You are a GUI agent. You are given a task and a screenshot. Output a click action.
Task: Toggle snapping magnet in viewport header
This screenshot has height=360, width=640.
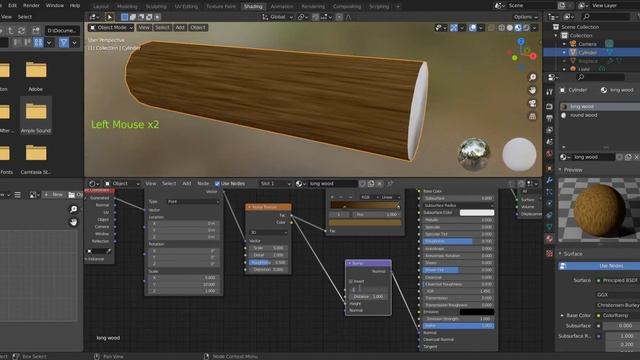315,17
